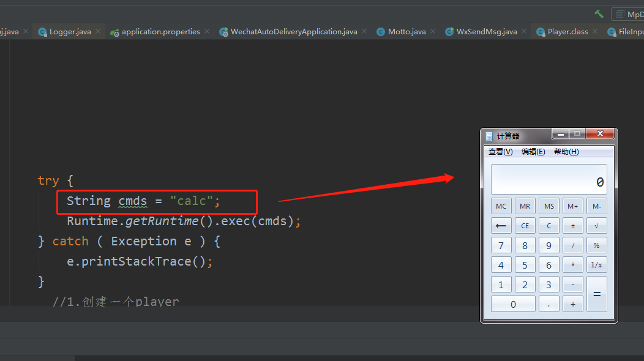This screenshot has height=361, width=644.
Task: Close the Motto.java tab
Action: pos(432,31)
